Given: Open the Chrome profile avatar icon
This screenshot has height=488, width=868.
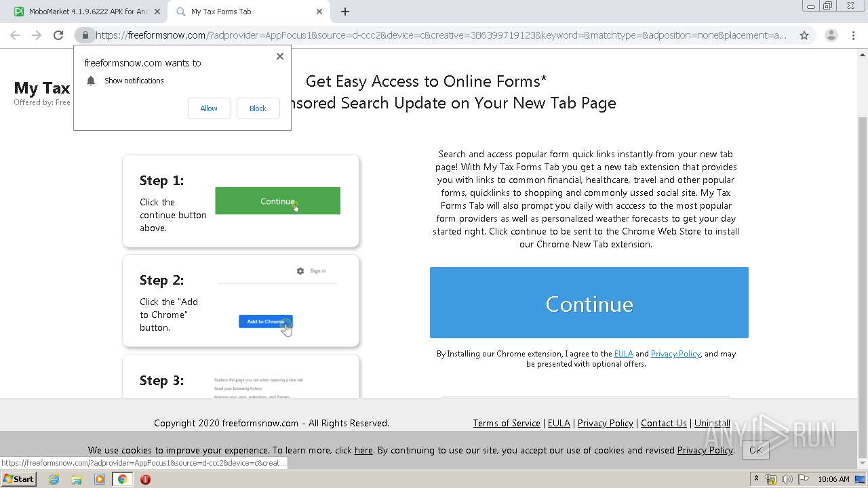Looking at the screenshot, I should 831,35.
